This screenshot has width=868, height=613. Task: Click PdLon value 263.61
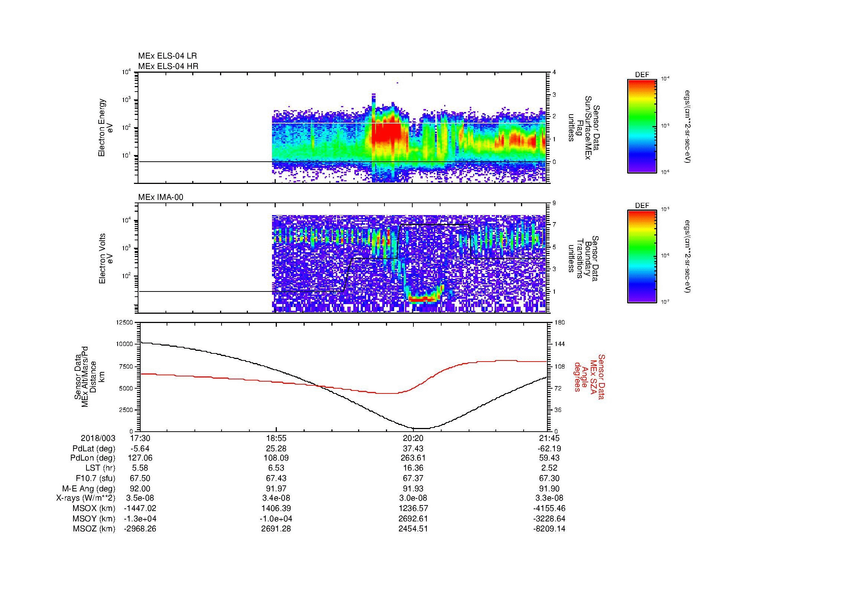413,458
